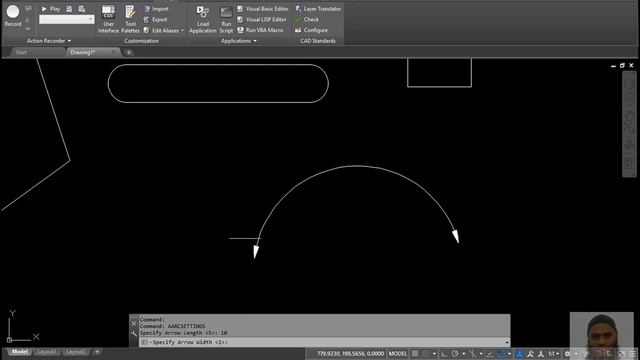Open the 1:1 annotation scale dropdown
Viewport: 640px width, 360px height.
(554, 353)
